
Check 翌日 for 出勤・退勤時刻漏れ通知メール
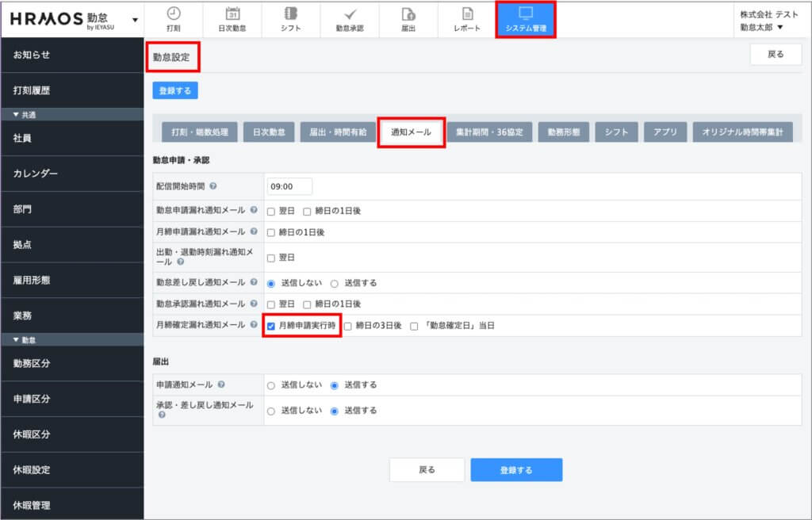tap(271, 258)
